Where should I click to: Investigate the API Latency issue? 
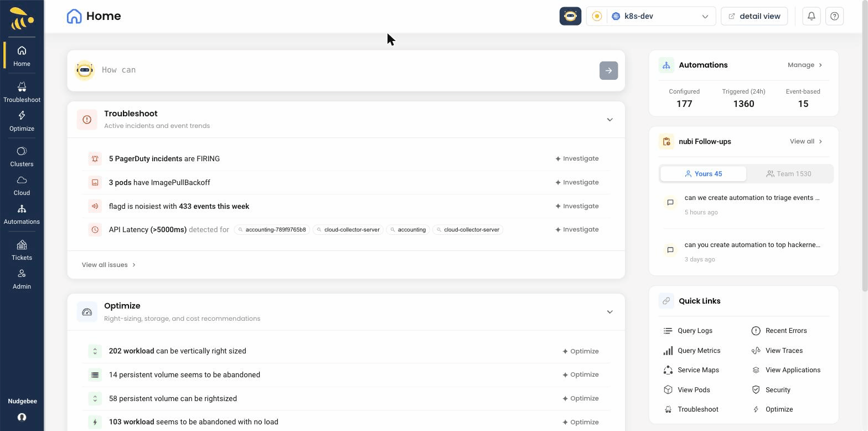[x=577, y=229]
